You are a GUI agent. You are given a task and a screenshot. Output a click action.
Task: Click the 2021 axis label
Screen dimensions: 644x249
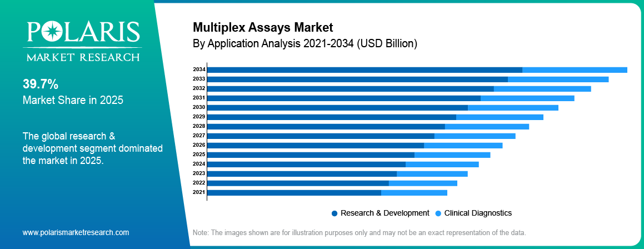pyautogui.click(x=199, y=192)
